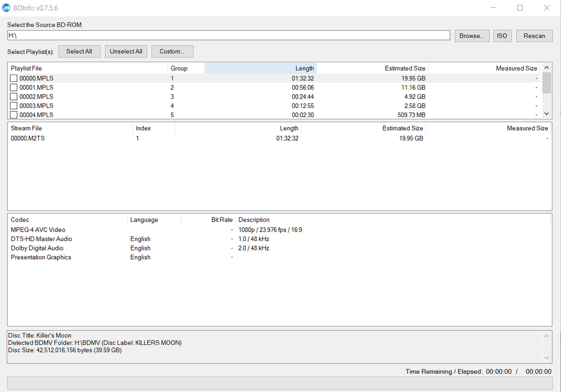Screen dimensions: 561x392
Task: Click the Rescan button
Action: 534,36
